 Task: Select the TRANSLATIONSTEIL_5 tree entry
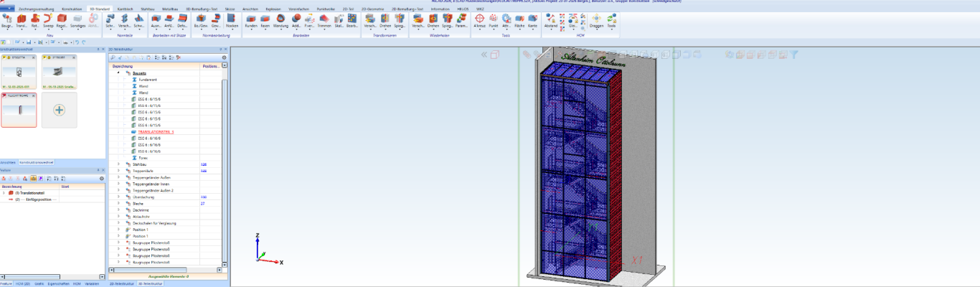(x=156, y=132)
